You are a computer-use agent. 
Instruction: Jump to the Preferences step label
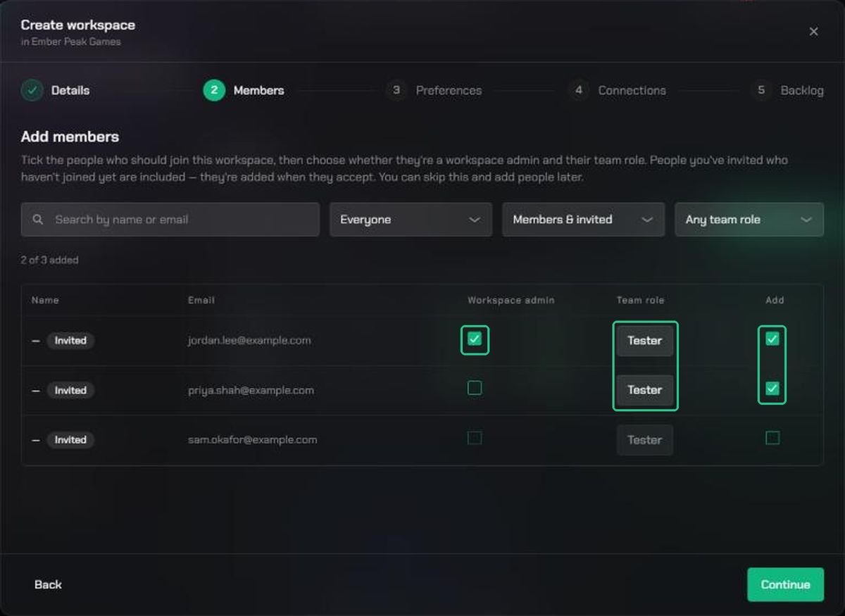[449, 90]
